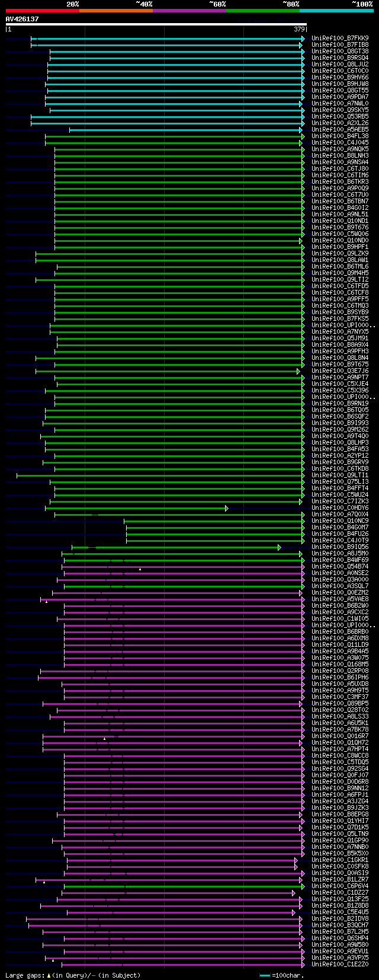Select the UniRef100_Q89BP5 label
379x980 pixels.
coord(340,704)
